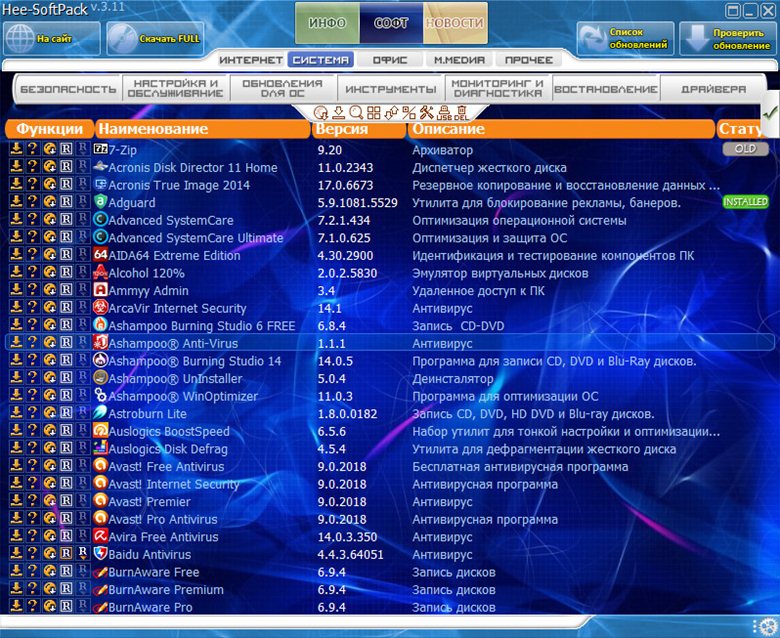Click the download icon for 7-Zip
780x638 pixels.
pyautogui.click(x=16, y=149)
